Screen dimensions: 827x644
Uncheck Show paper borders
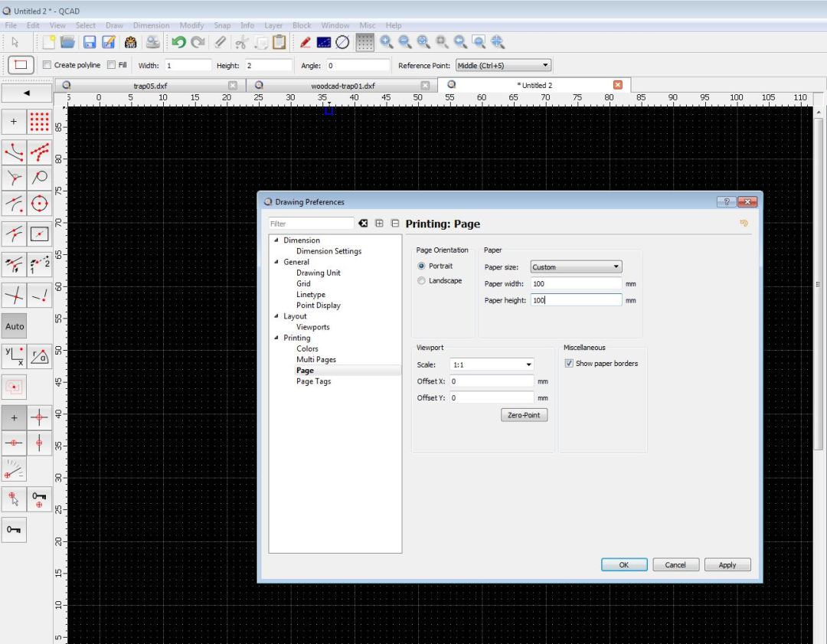[569, 364]
